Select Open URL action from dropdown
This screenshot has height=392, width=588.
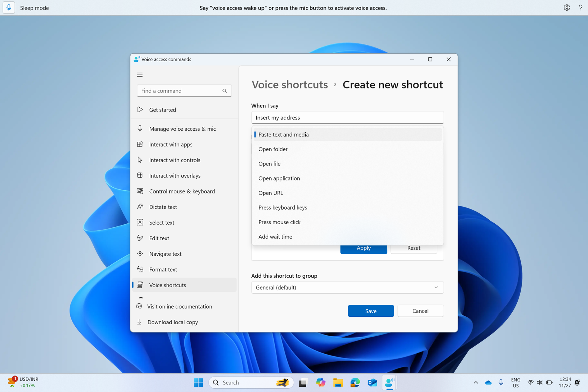coord(270,192)
